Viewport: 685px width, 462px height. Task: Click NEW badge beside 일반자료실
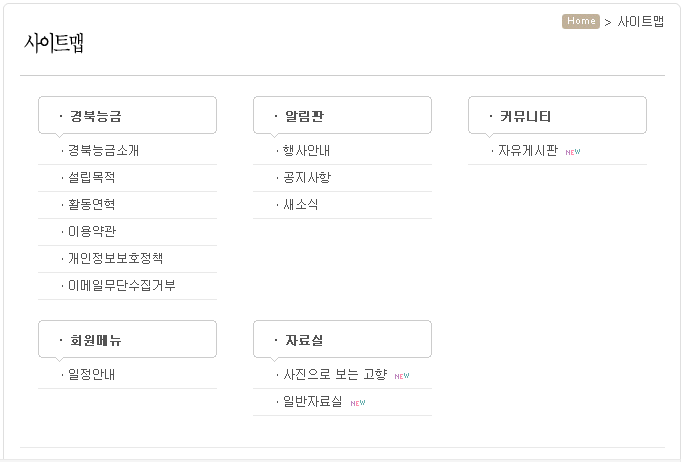pyautogui.click(x=358, y=403)
